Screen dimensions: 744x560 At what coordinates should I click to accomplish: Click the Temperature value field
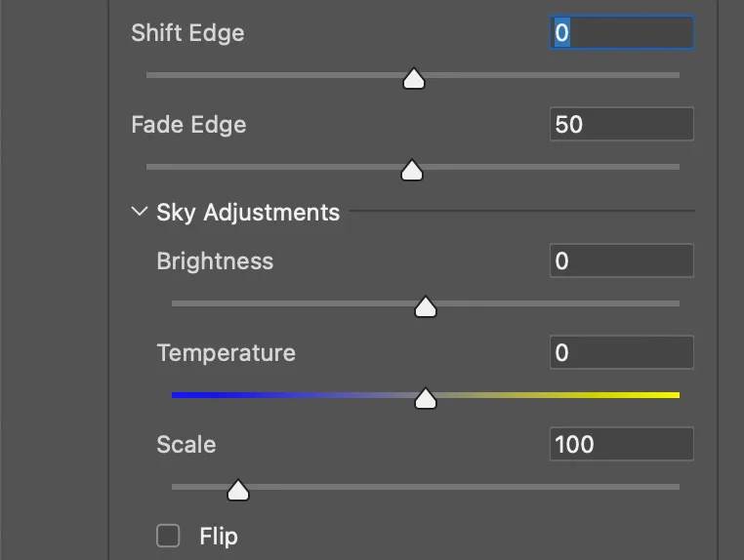click(x=622, y=352)
